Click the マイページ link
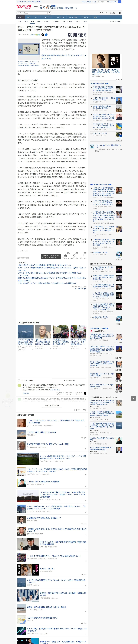Image resolution: width=138 pixels, height=644 pixels. (x=103, y=13)
